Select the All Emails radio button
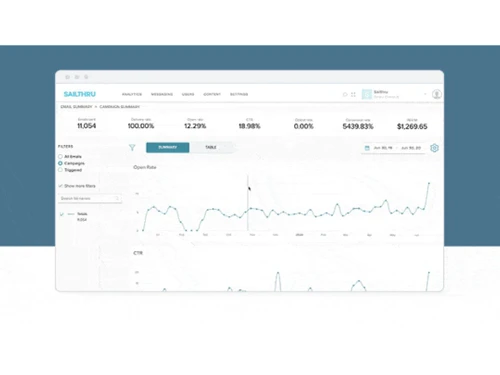This screenshot has height=375, width=500. point(60,156)
